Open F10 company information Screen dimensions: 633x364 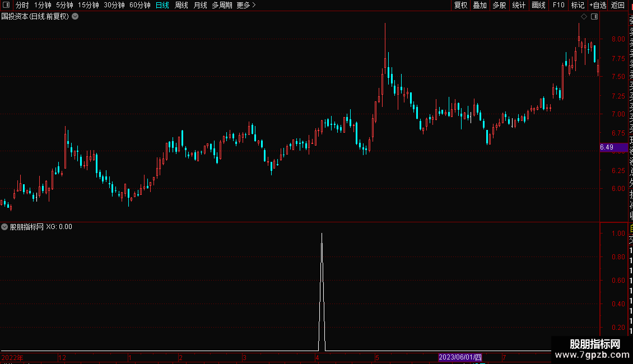coord(558,5)
